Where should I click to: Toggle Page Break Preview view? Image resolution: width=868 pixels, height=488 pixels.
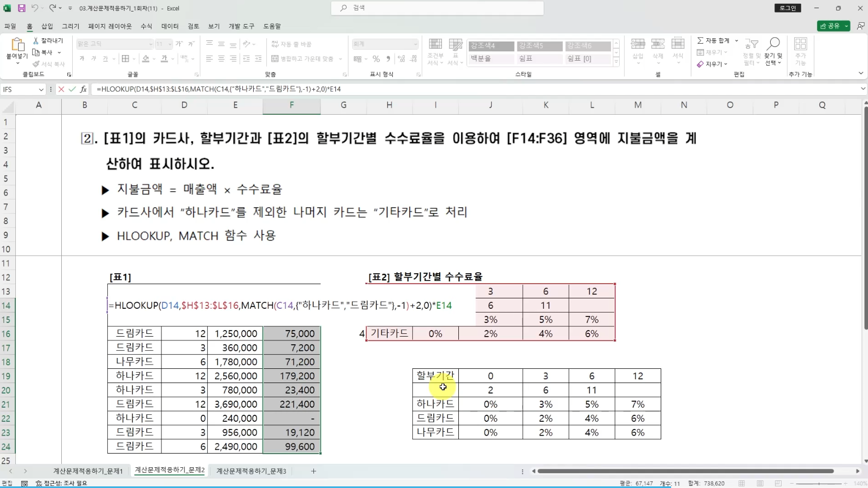coord(778,484)
